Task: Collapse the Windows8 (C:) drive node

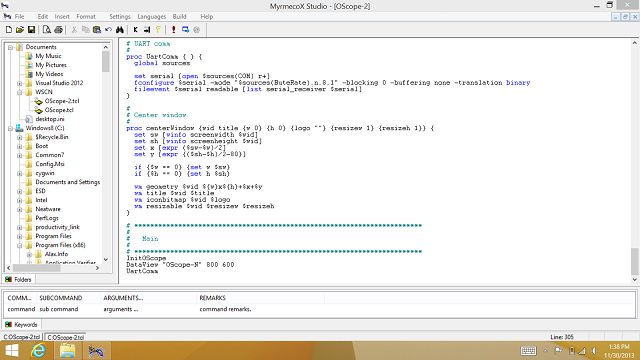Action: pos(11,128)
